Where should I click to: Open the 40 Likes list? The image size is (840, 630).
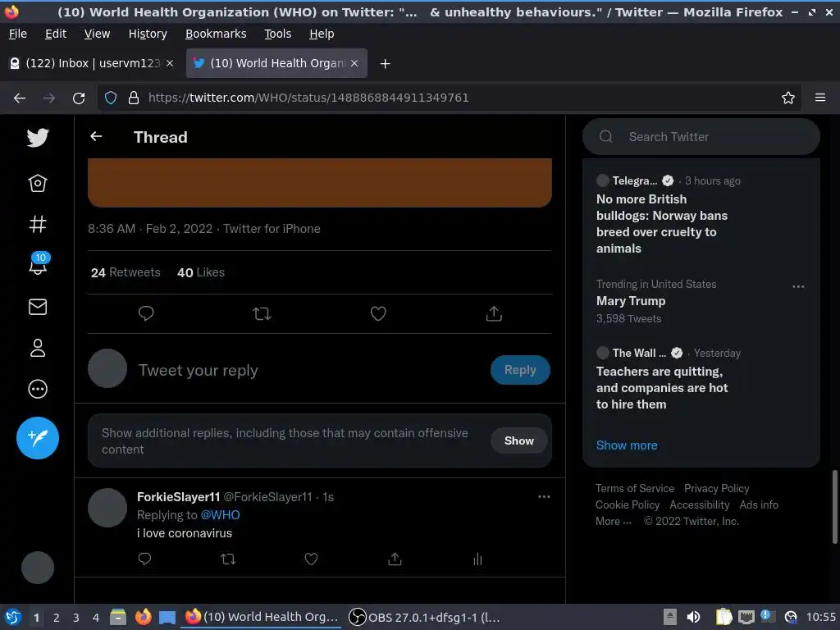coord(201,272)
